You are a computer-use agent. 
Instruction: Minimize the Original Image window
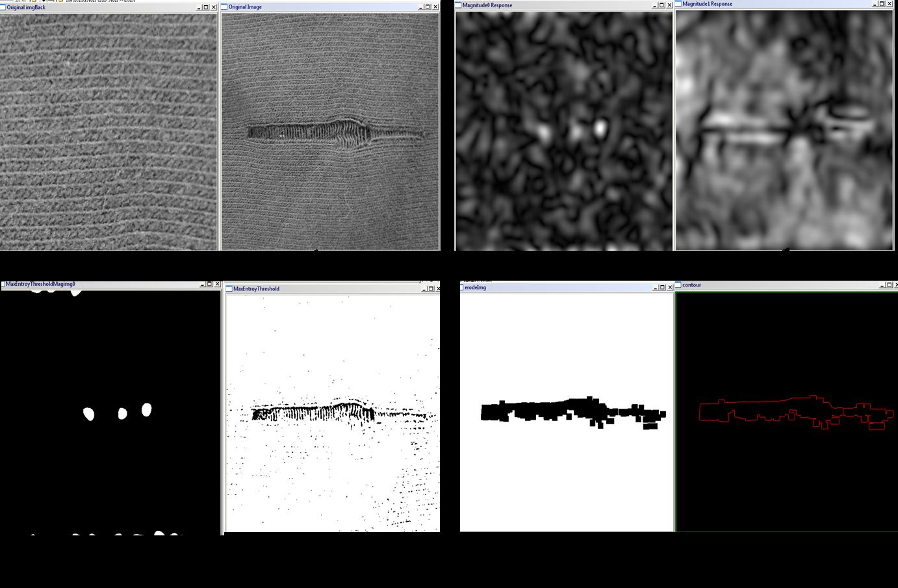coord(419,7)
